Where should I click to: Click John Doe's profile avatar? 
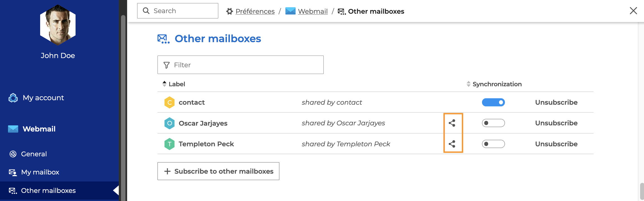point(58,25)
